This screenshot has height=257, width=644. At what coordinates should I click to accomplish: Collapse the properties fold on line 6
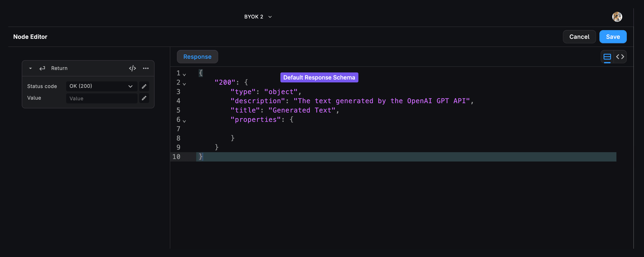184,121
